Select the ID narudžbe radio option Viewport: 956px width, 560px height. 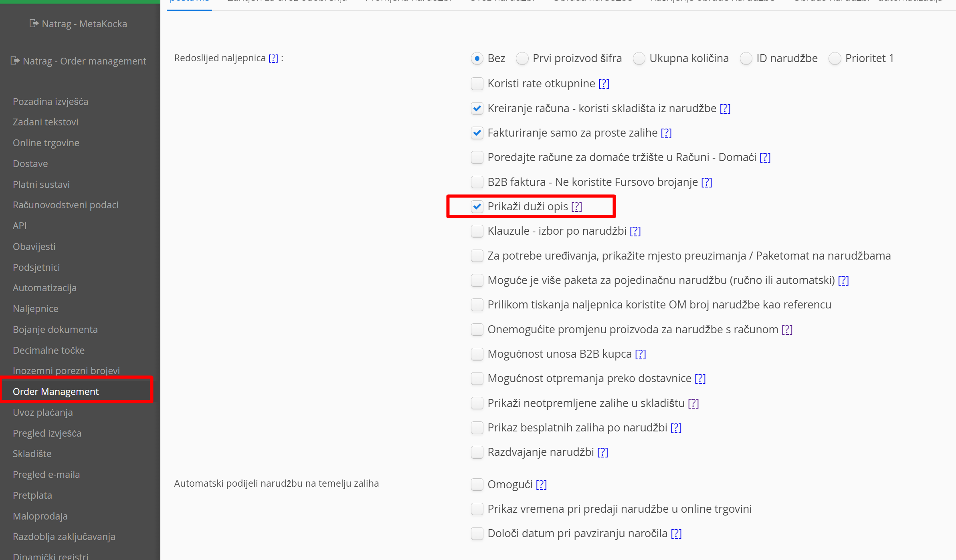746,58
